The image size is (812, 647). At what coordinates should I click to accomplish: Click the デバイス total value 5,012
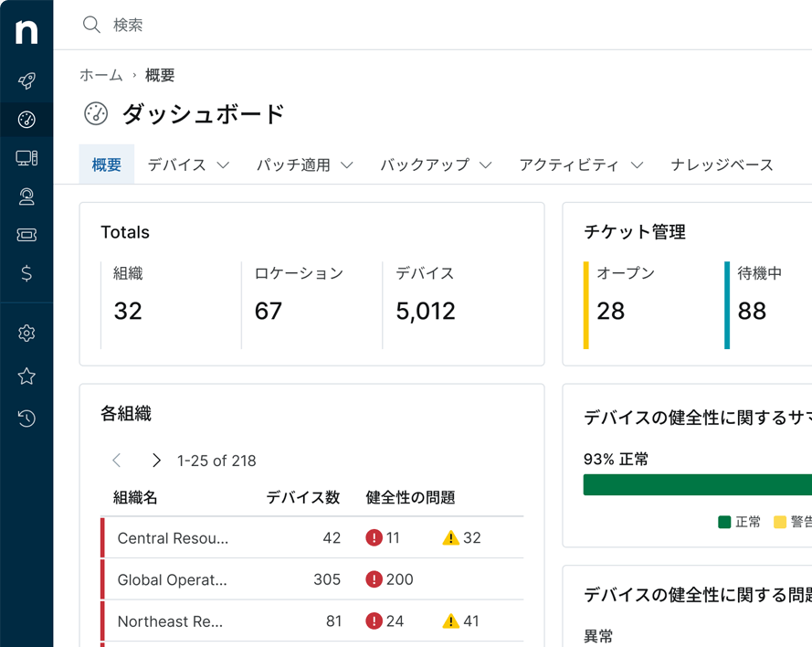[x=426, y=312]
